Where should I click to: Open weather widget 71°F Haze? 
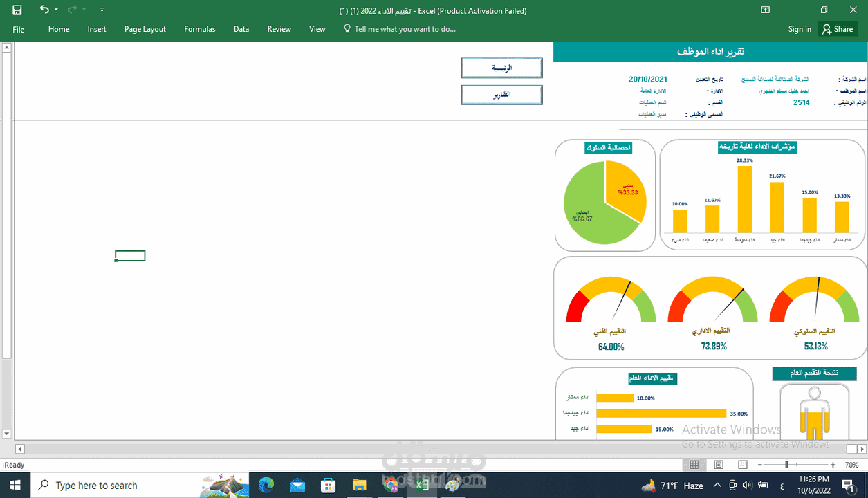click(672, 486)
